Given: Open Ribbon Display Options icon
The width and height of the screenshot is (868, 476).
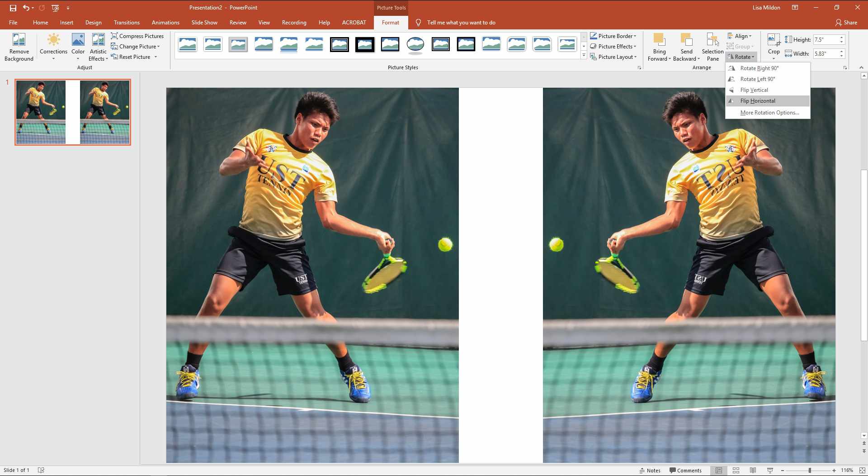Looking at the screenshot, I should click(x=795, y=8).
